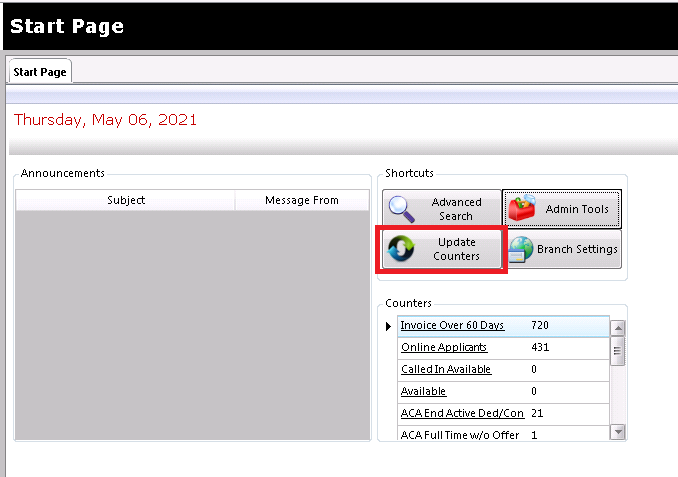Open the Available counter link
This screenshot has width=678, height=477.
coord(423,391)
